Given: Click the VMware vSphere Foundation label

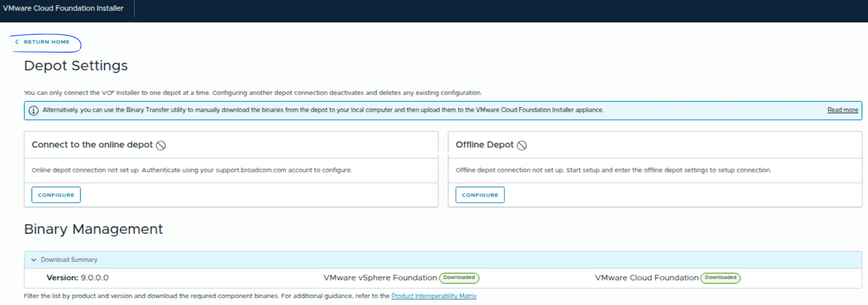Looking at the screenshot, I should point(380,278).
